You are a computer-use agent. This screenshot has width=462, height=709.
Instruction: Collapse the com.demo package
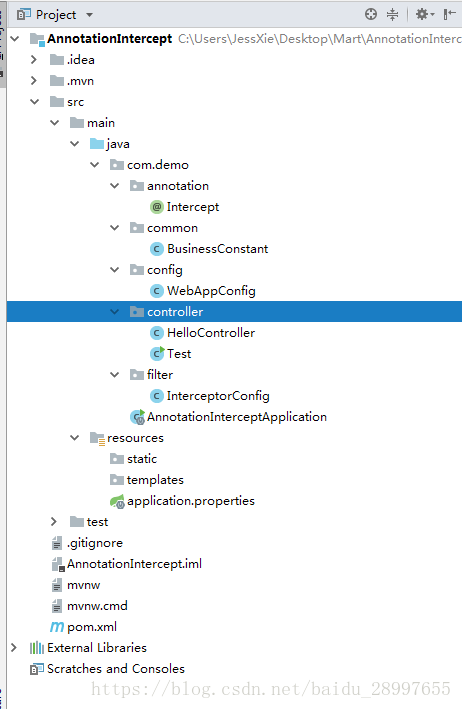94,165
